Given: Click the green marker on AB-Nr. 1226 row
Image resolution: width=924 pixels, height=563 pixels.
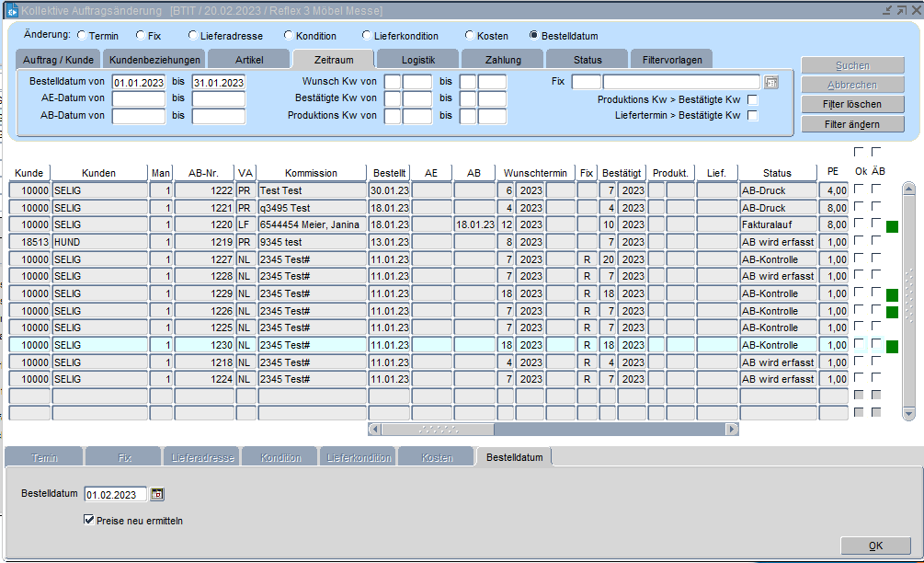Looking at the screenshot, I should point(892,313).
